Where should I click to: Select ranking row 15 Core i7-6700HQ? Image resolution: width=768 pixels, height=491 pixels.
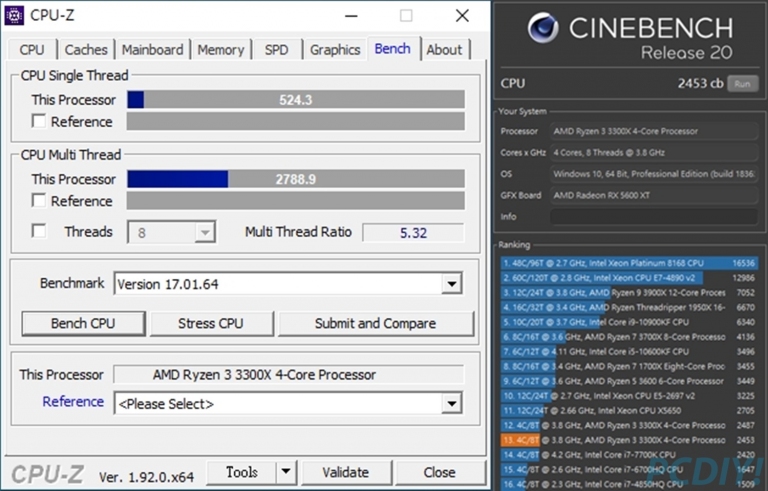[x=629, y=469]
